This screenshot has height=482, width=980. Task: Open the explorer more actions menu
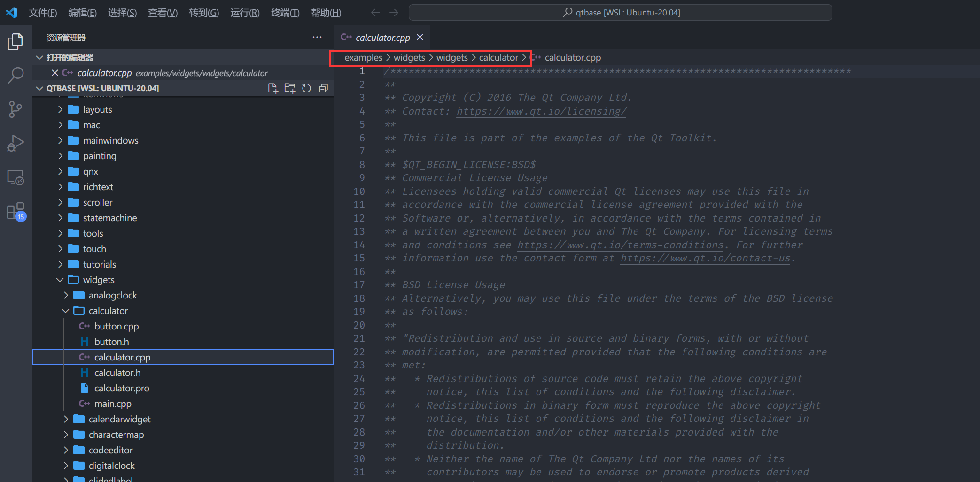point(317,37)
